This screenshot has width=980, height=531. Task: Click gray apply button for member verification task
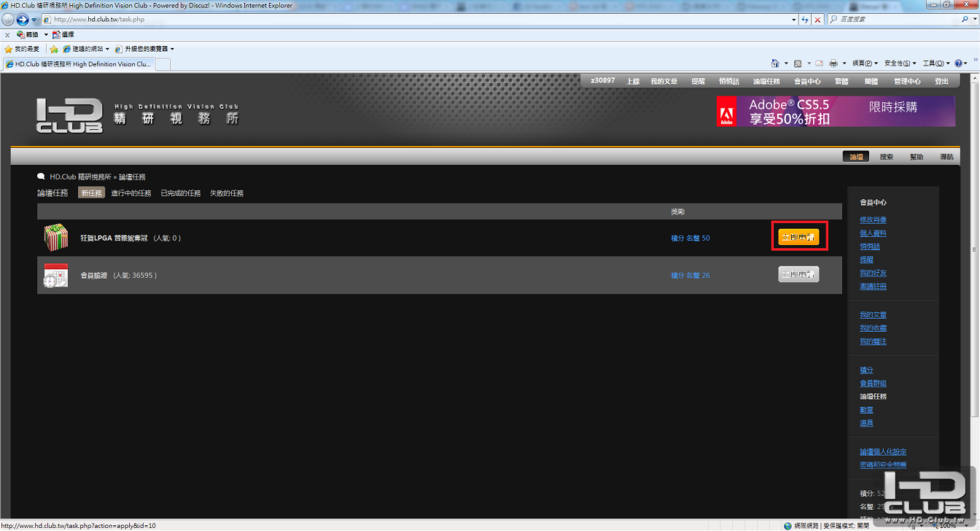(x=799, y=274)
